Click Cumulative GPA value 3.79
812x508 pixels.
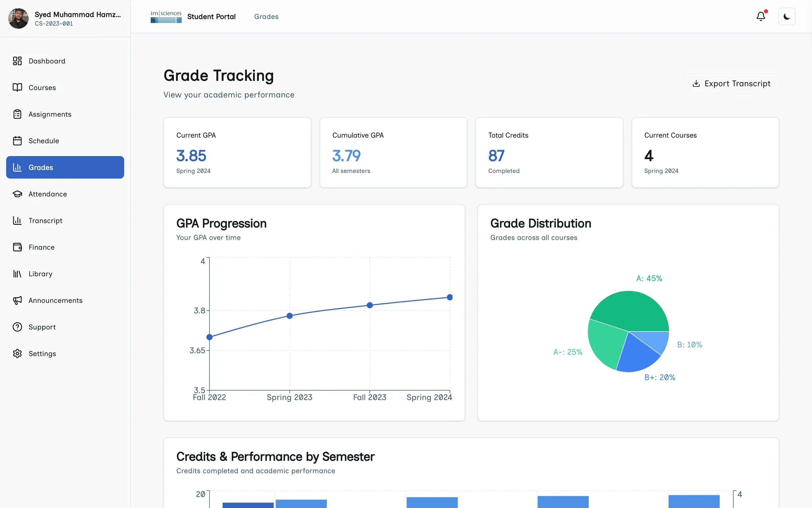[x=346, y=156]
